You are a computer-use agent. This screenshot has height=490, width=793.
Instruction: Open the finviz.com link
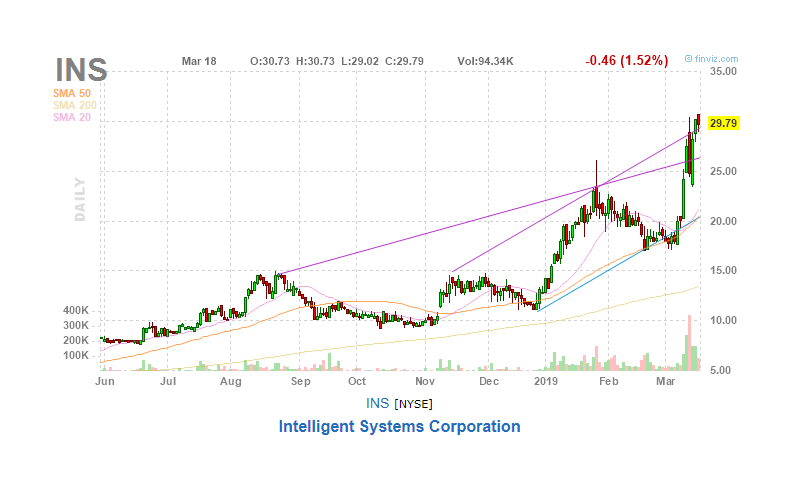[x=712, y=59]
